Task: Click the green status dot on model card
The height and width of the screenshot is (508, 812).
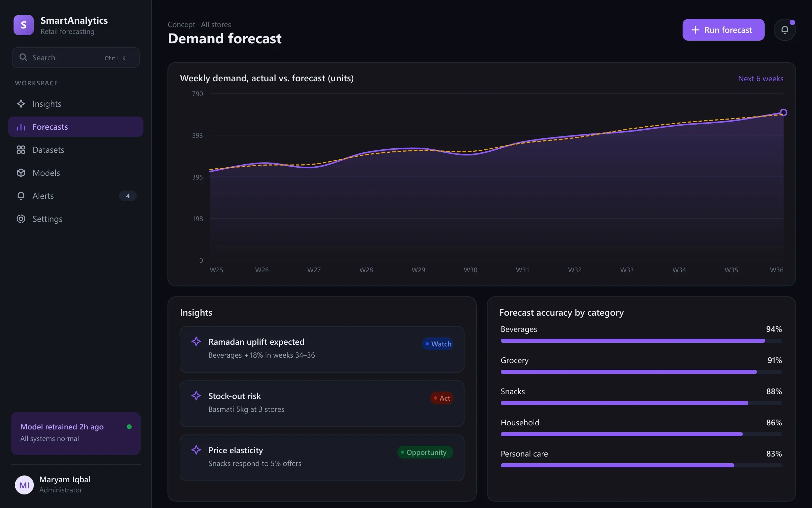Action: 129,427
